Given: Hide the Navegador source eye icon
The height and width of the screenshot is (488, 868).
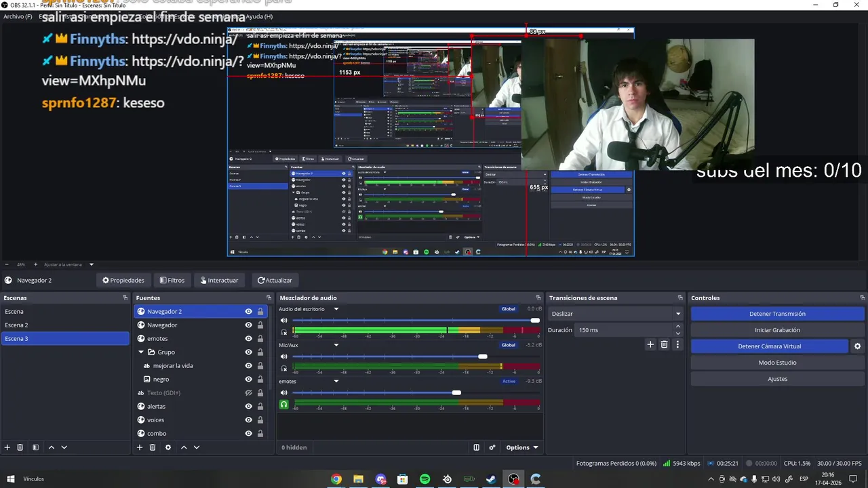Looking at the screenshot, I should tap(248, 325).
